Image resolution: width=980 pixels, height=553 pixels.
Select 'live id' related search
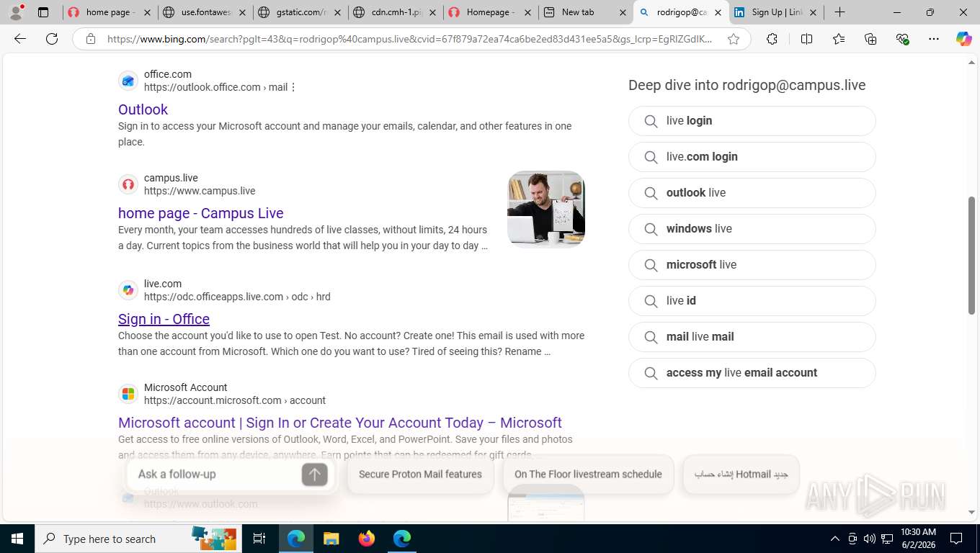tap(752, 301)
